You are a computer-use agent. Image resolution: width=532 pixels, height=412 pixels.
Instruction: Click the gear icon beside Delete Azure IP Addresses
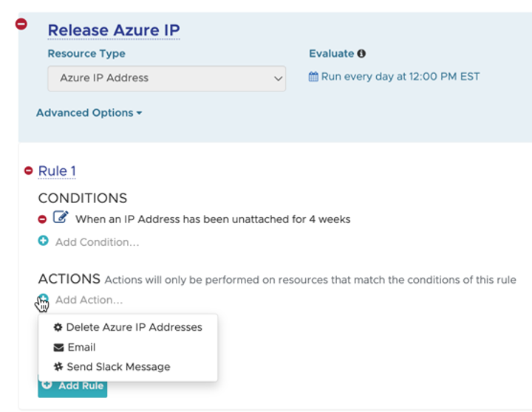(x=58, y=327)
